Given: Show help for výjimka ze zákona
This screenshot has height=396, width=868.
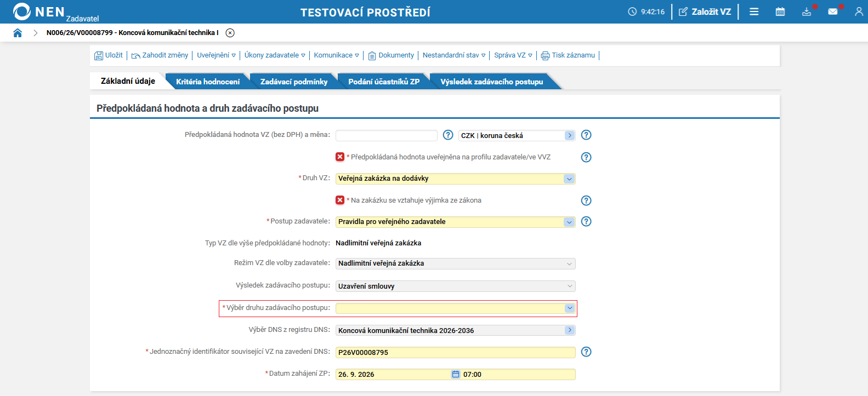Looking at the screenshot, I should tap(586, 200).
